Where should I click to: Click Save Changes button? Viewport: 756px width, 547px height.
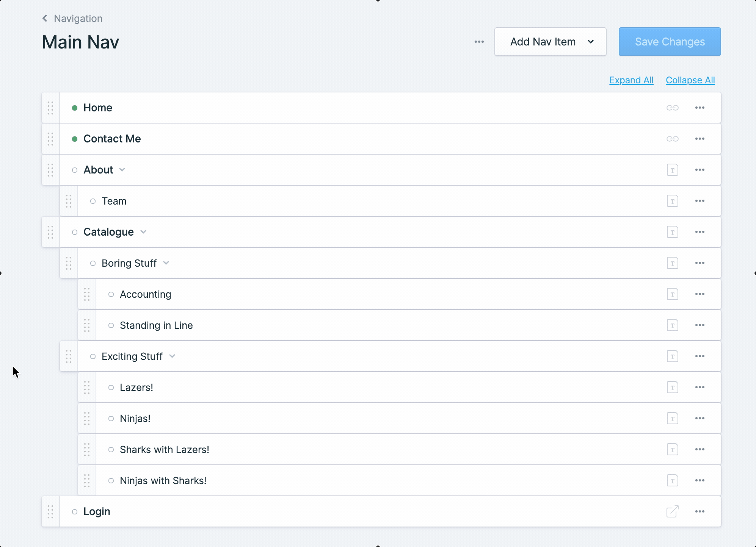(x=669, y=42)
